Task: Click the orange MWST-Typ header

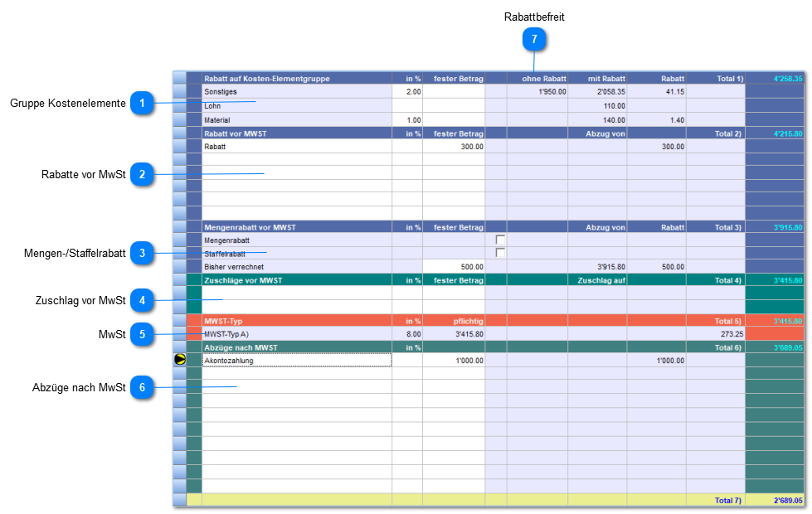Action: click(x=222, y=321)
